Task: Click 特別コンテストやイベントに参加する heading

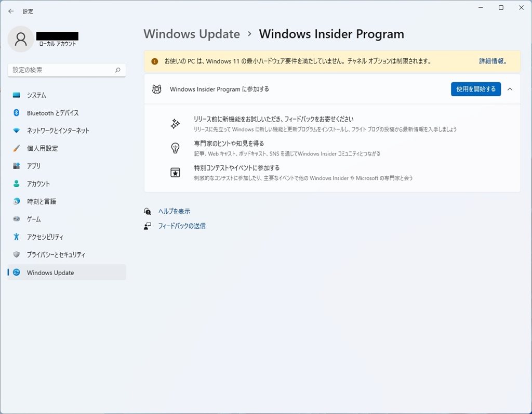Action: [237, 168]
